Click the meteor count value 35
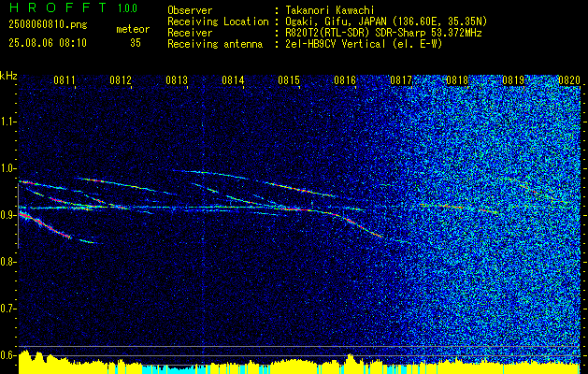The height and width of the screenshot is (374, 588). pyautogui.click(x=136, y=43)
